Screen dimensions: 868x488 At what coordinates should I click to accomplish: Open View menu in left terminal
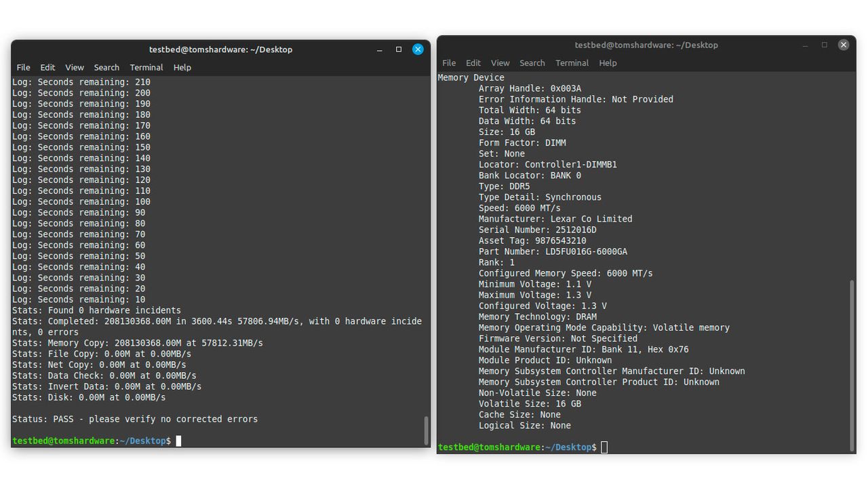coord(75,67)
